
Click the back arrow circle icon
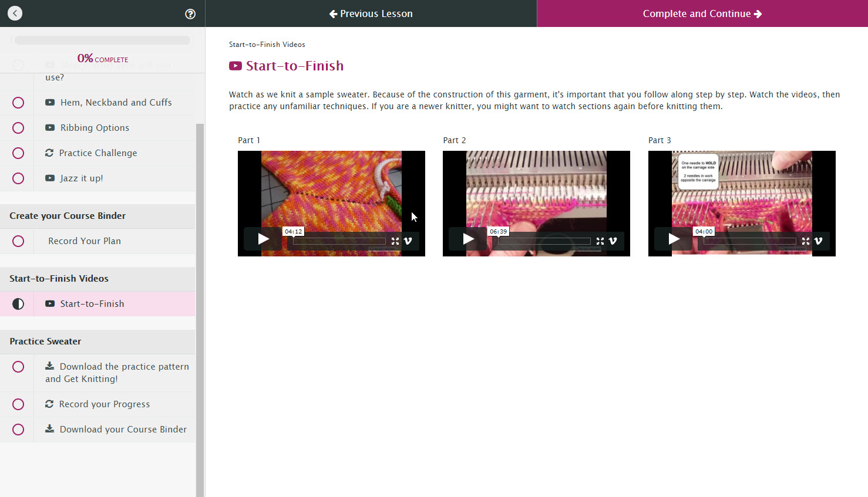click(15, 13)
